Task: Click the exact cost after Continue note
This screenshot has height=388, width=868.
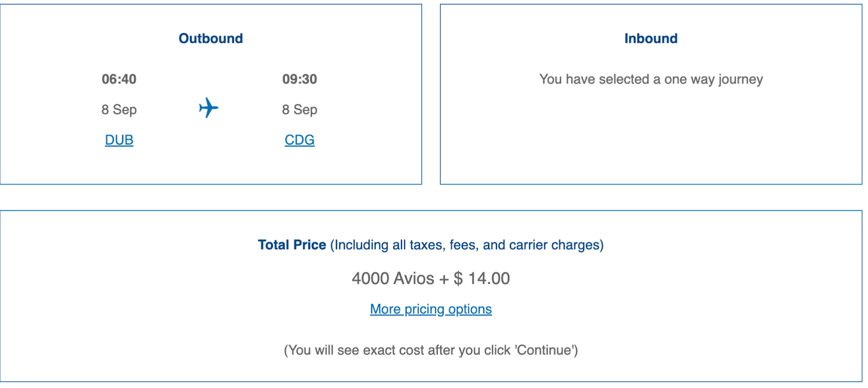Action: click(431, 350)
